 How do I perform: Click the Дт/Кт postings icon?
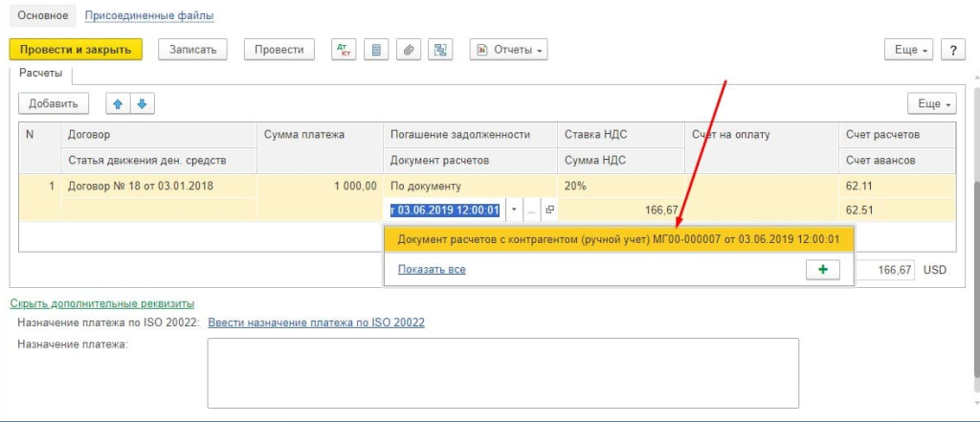point(343,50)
